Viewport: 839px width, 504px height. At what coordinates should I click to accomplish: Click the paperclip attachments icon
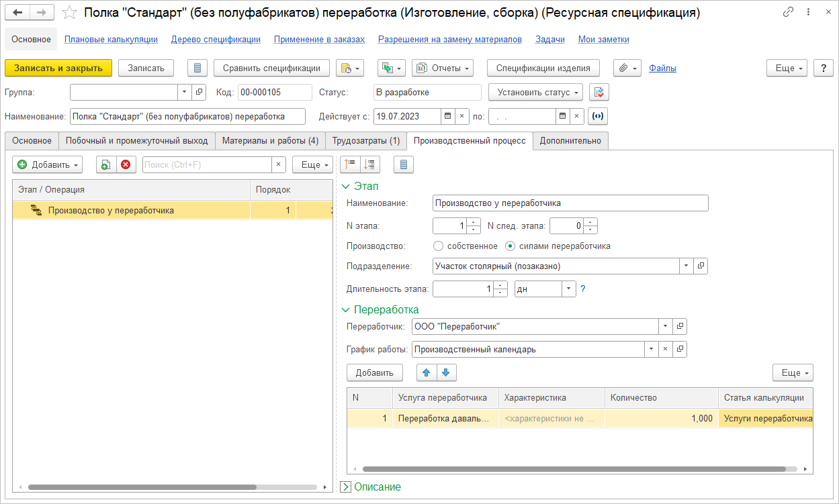pos(623,68)
